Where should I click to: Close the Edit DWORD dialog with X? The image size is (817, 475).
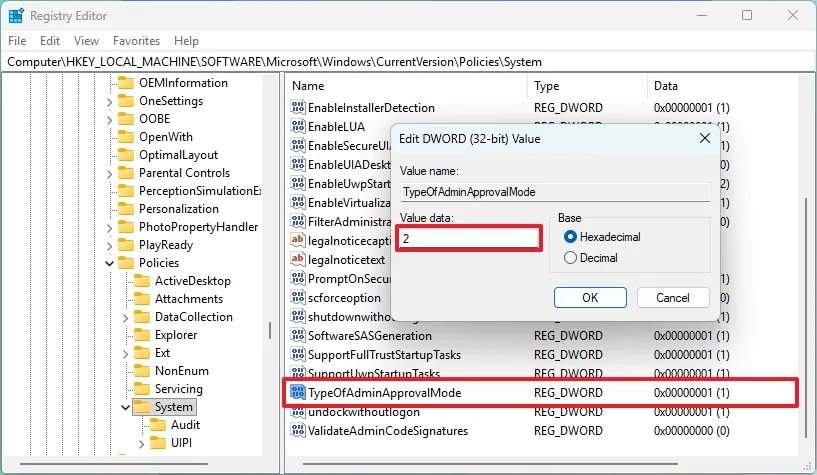coord(704,138)
